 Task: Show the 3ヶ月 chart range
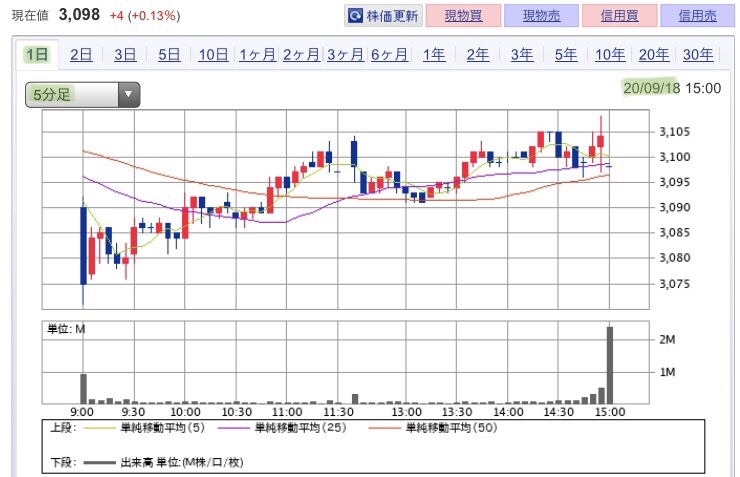tap(345, 55)
